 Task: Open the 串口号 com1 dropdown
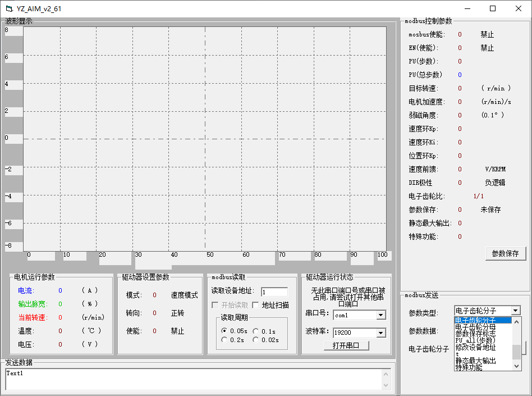click(x=381, y=315)
